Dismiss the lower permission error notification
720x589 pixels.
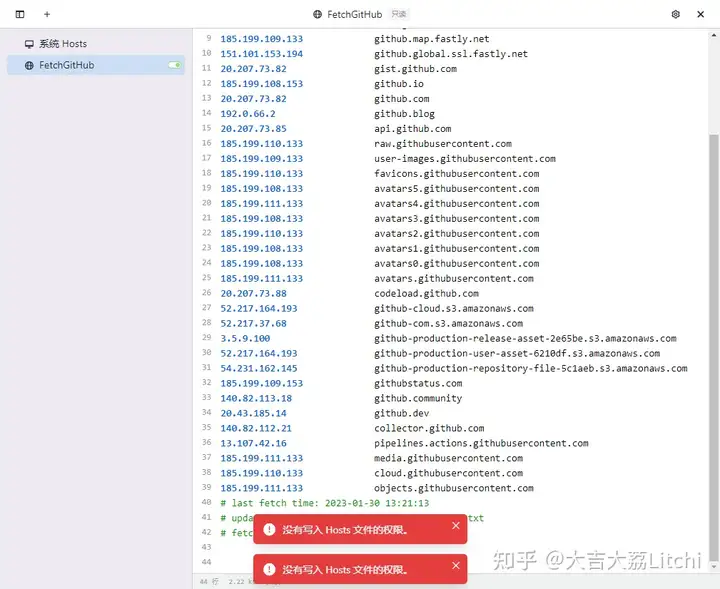click(x=456, y=565)
